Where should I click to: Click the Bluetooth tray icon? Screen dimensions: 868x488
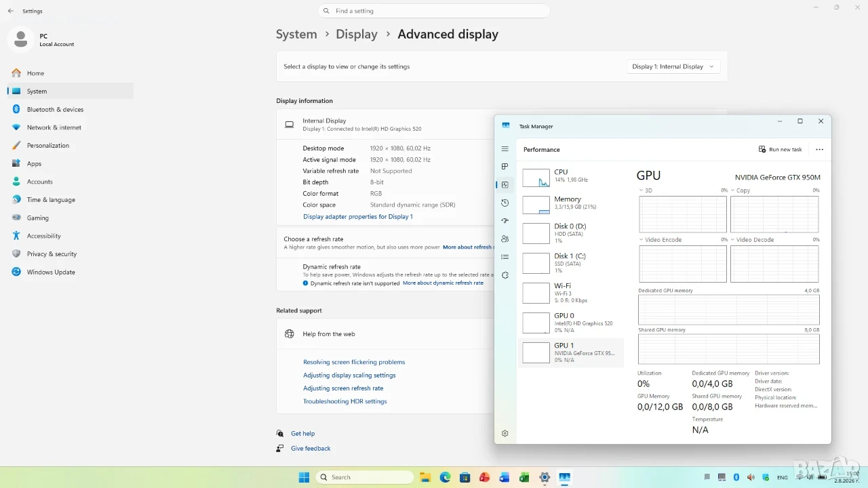pyautogui.click(x=736, y=477)
